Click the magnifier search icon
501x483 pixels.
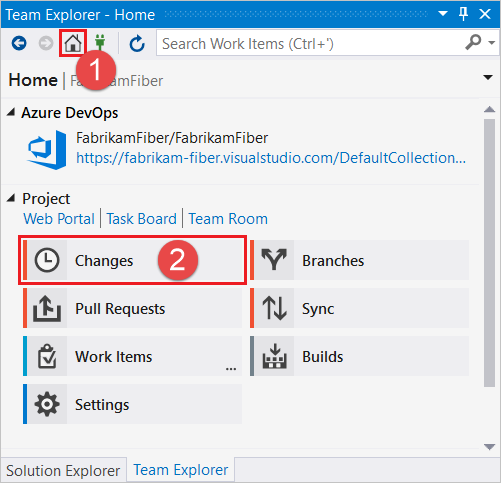(x=473, y=42)
